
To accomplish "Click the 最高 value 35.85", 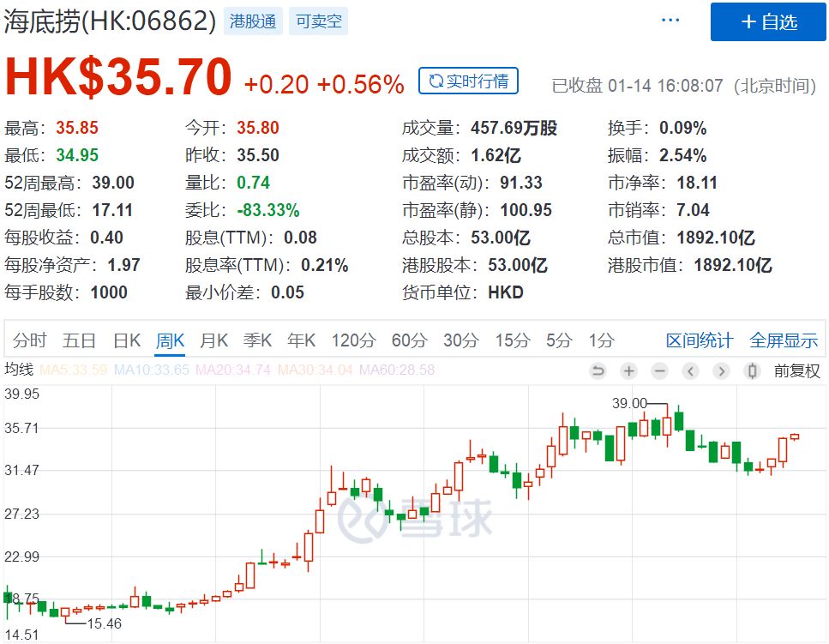I will (77, 128).
